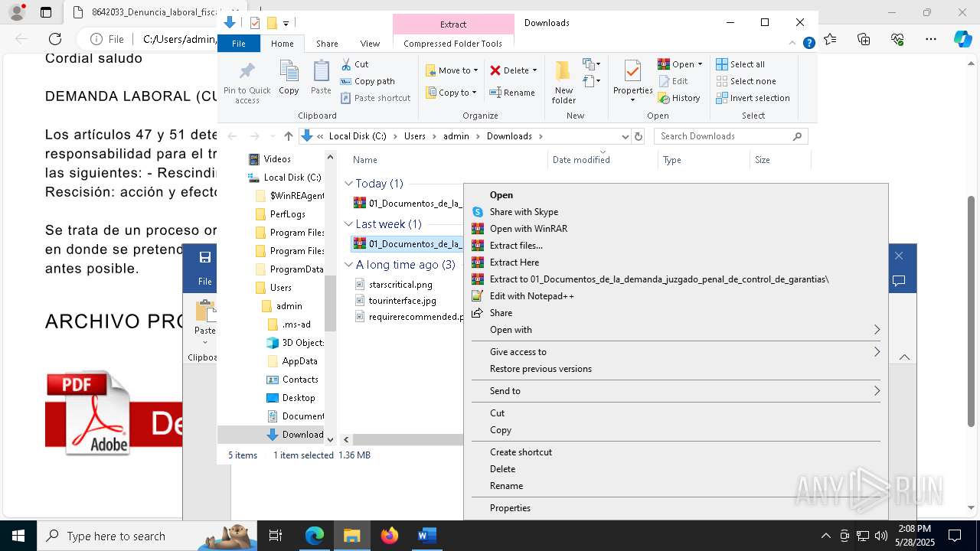Click Word comments icon at right
This screenshot has height=551, width=980.
[x=899, y=281]
